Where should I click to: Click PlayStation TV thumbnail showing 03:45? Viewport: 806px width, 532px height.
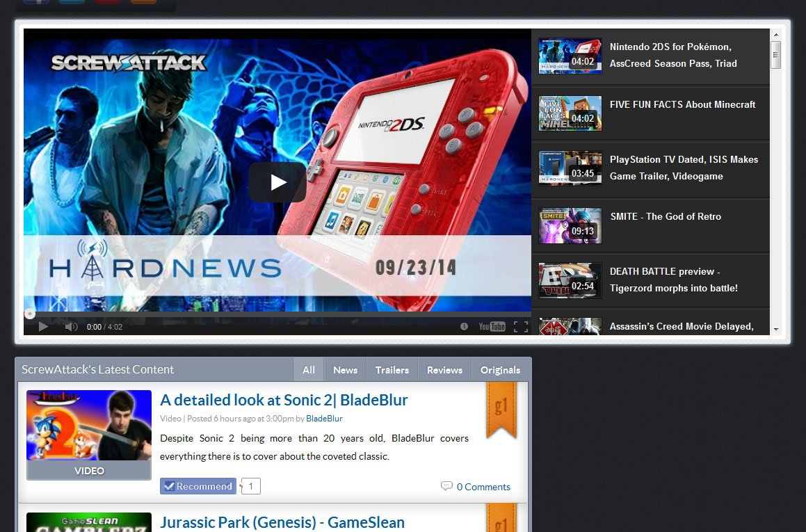[570, 168]
